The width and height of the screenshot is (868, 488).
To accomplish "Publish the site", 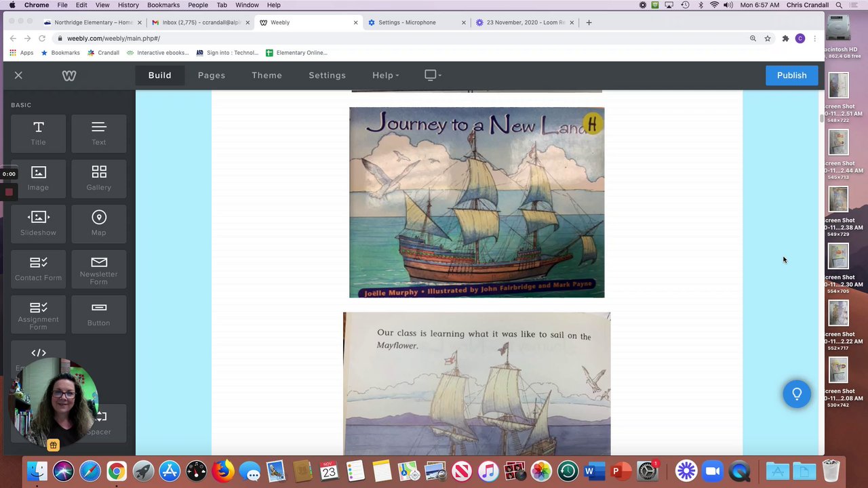I will click(791, 75).
